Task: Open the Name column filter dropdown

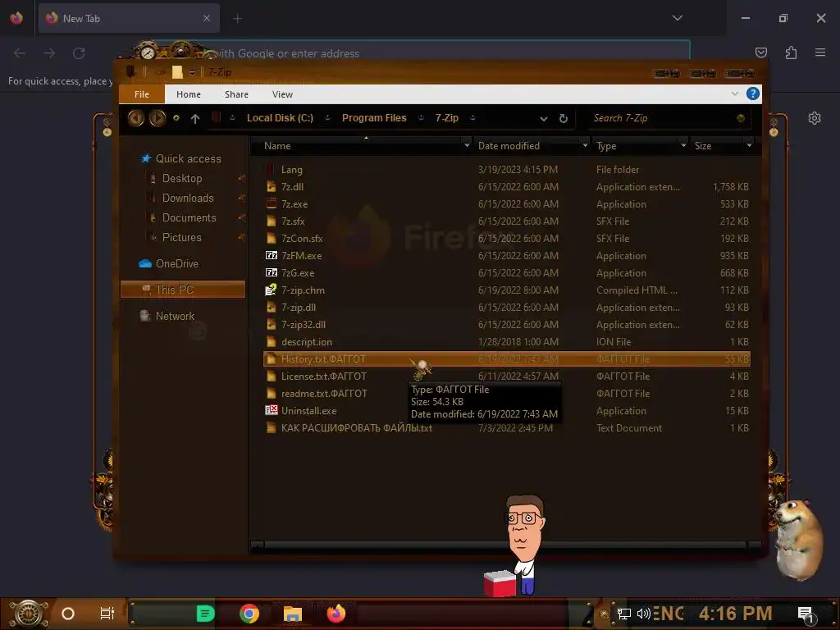Action: coord(467,145)
